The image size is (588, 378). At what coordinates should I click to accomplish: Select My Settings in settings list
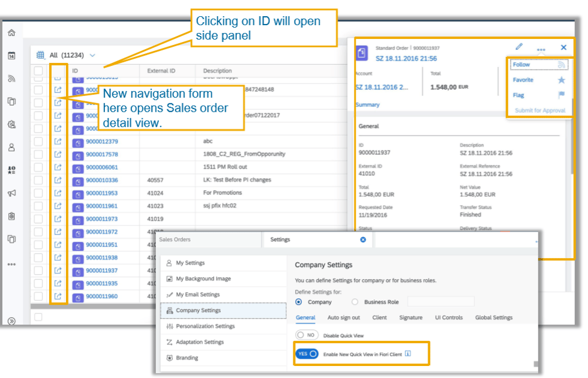[223, 263]
